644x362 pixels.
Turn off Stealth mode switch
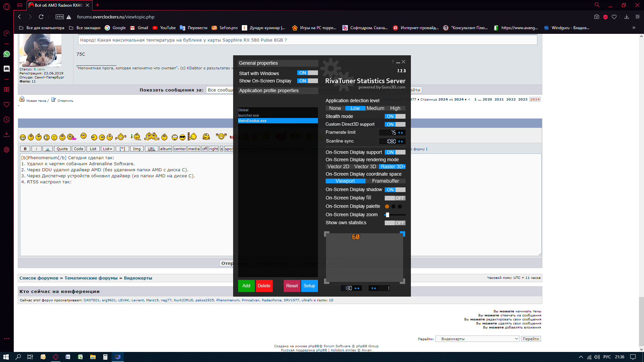click(x=395, y=116)
